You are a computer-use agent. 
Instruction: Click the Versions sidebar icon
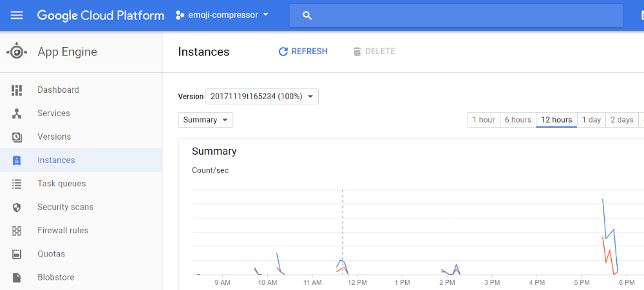[x=17, y=137]
